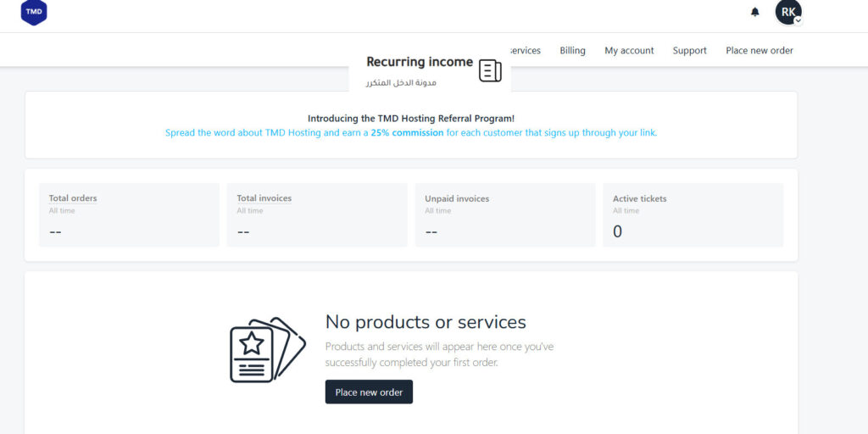Click the Recurring income heading
868x434 pixels.
(x=420, y=62)
